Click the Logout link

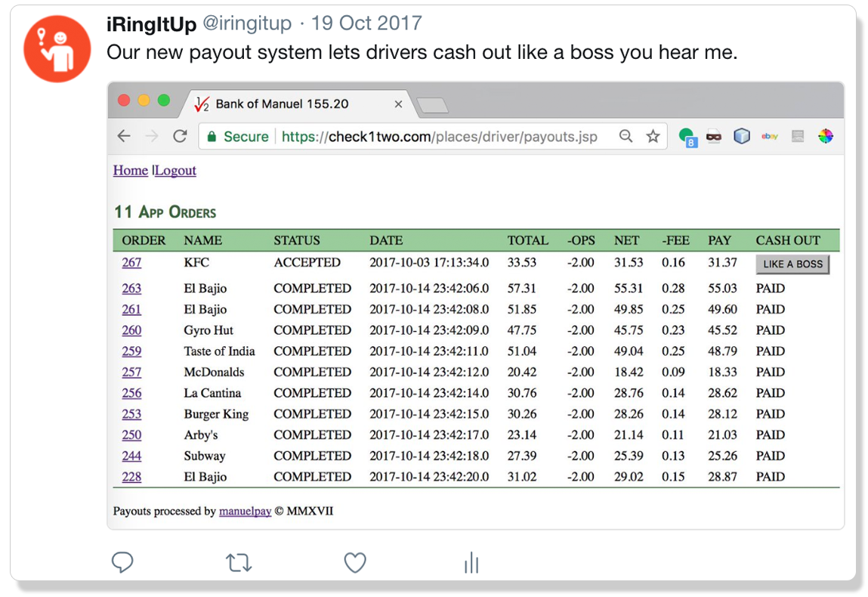(175, 171)
